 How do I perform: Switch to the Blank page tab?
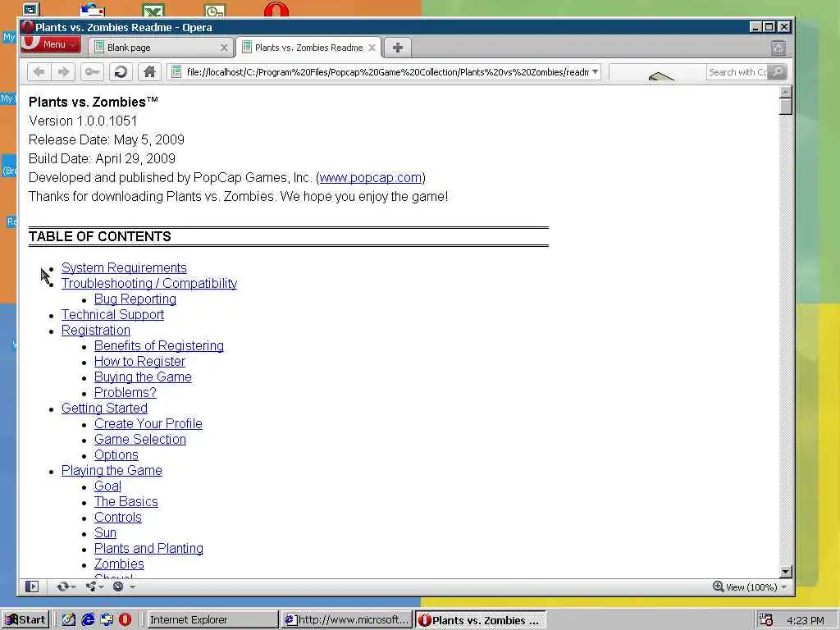click(x=161, y=48)
